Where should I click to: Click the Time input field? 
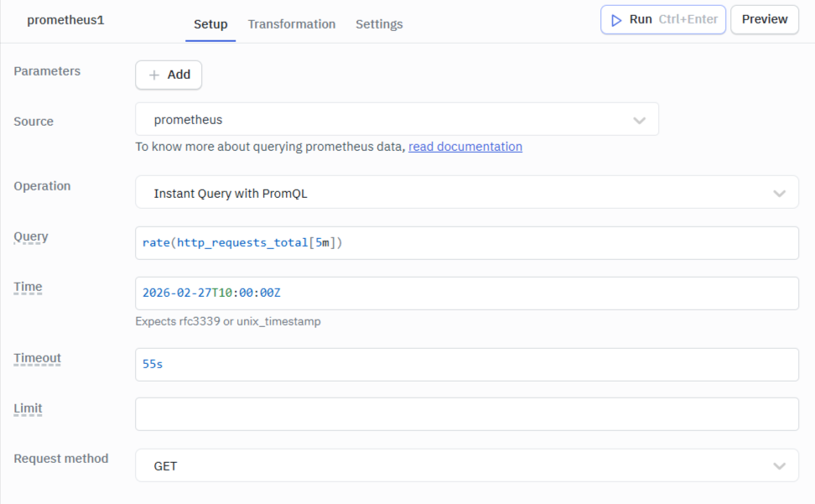(467, 294)
